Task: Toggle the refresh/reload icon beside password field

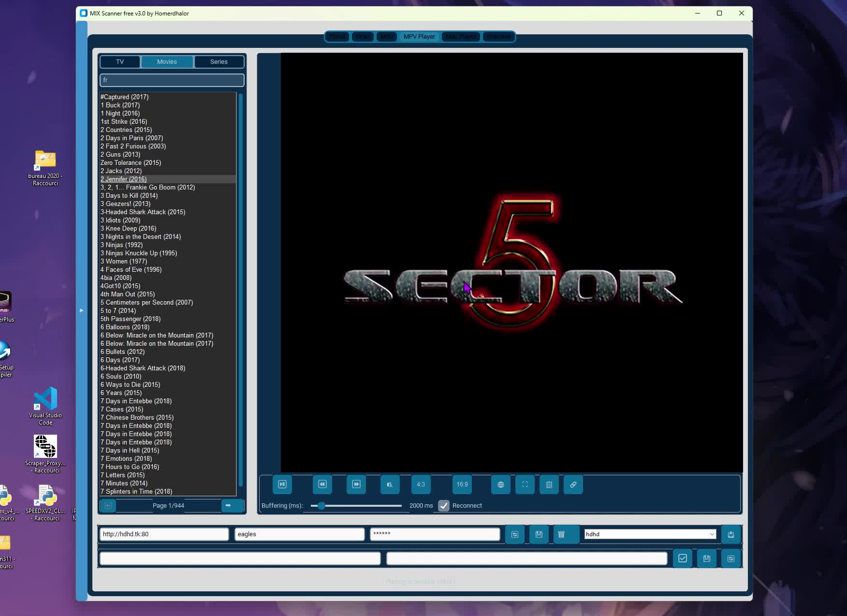Action: (x=514, y=534)
